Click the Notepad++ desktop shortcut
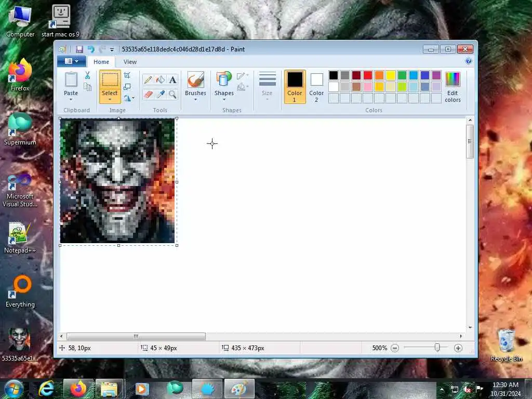 (x=20, y=238)
